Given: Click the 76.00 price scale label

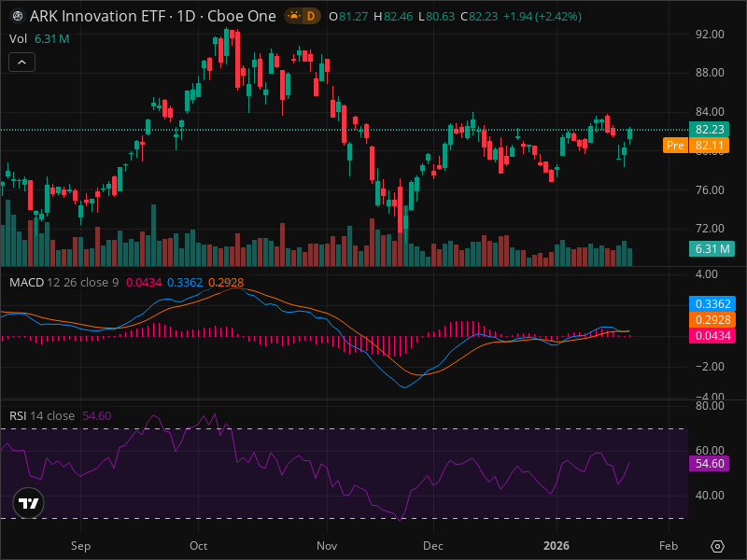Looking at the screenshot, I should click(x=710, y=190).
